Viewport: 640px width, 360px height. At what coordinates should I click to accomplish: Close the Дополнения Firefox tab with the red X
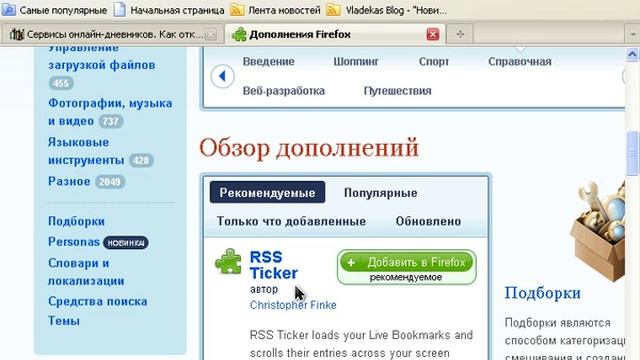[433, 34]
